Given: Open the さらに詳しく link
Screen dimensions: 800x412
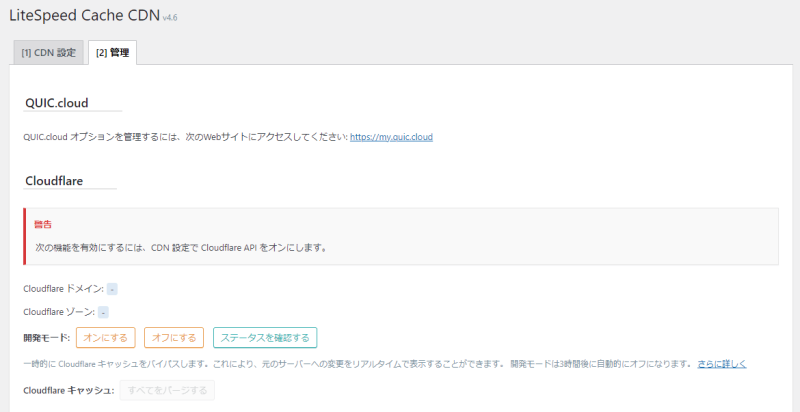Looking at the screenshot, I should click(721, 364).
